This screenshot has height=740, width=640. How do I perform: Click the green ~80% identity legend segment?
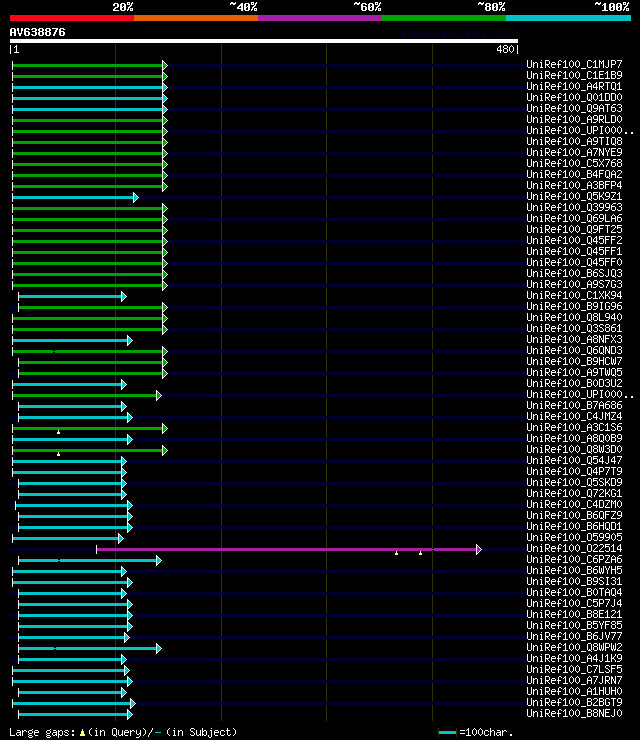444,18
